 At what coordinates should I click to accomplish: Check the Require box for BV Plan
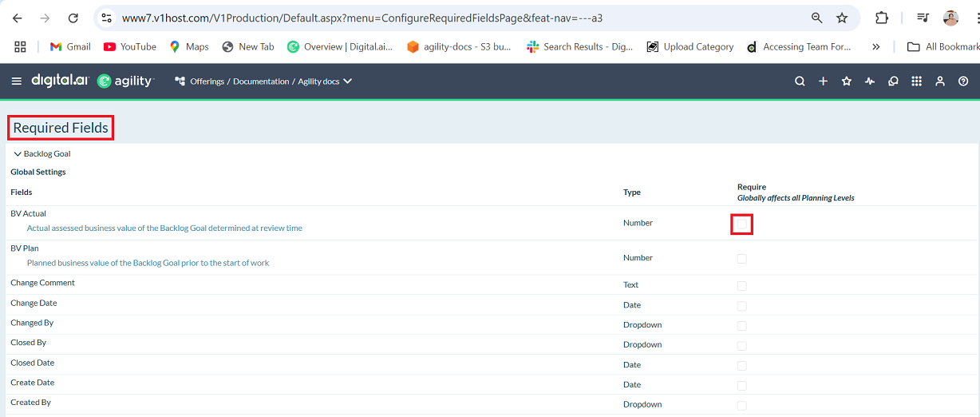tap(741, 259)
